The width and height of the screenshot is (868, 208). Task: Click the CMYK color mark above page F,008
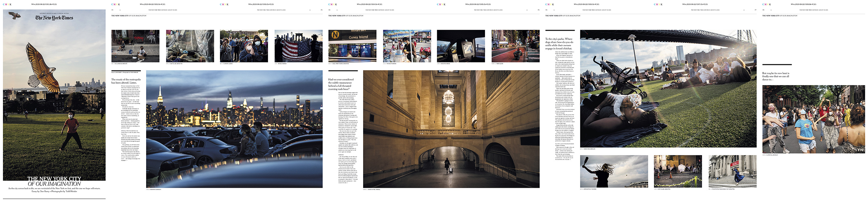(767, 4)
